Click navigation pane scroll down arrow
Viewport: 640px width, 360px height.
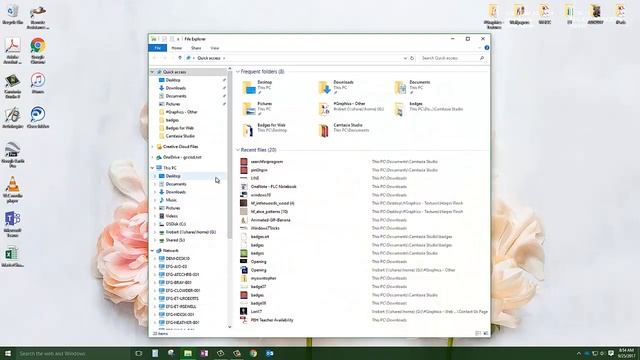pyautogui.click(x=229, y=327)
